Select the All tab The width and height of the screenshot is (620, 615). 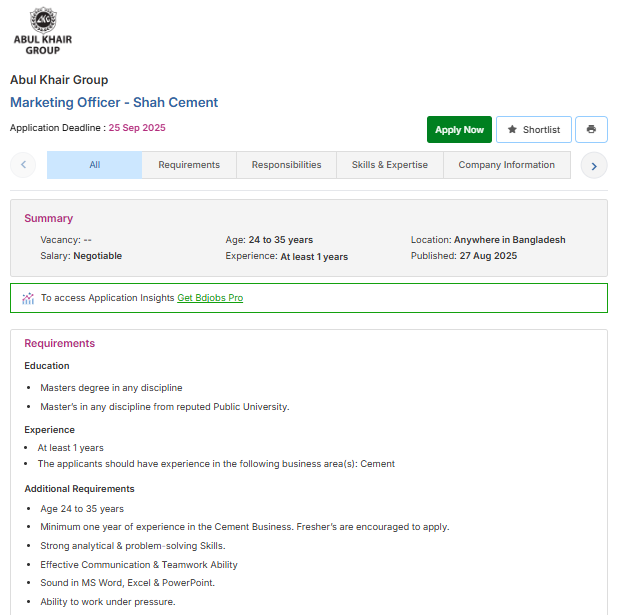pyautogui.click(x=94, y=165)
